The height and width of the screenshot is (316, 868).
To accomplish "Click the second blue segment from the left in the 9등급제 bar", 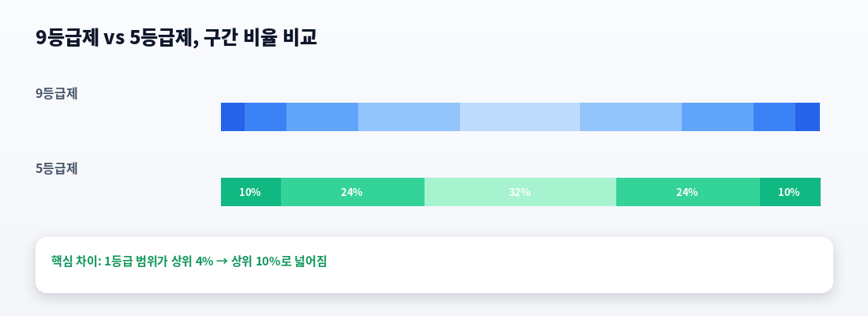I will 265,117.
